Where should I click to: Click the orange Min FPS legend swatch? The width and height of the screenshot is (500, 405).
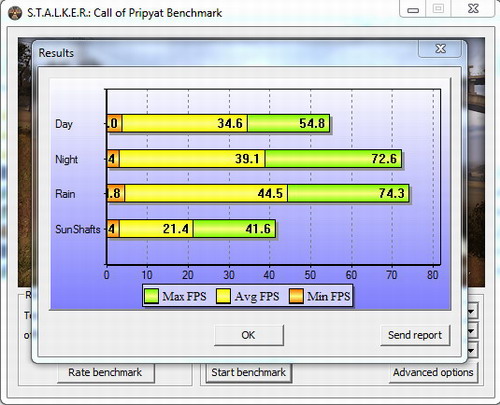coord(296,296)
